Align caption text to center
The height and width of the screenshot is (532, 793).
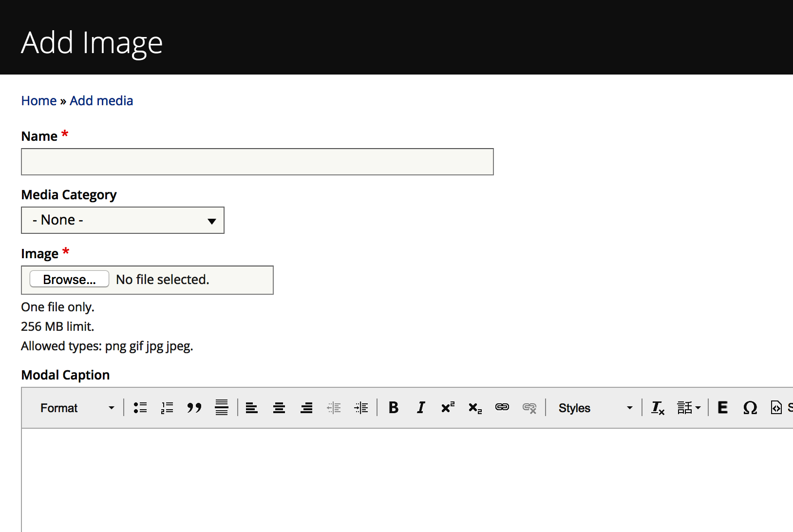pyautogui.click(x=279, y=408)
